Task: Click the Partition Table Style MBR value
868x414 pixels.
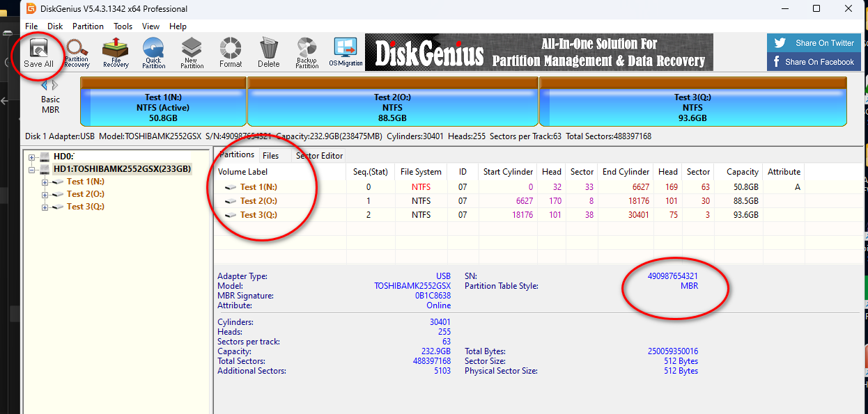Action: [689, 286]
